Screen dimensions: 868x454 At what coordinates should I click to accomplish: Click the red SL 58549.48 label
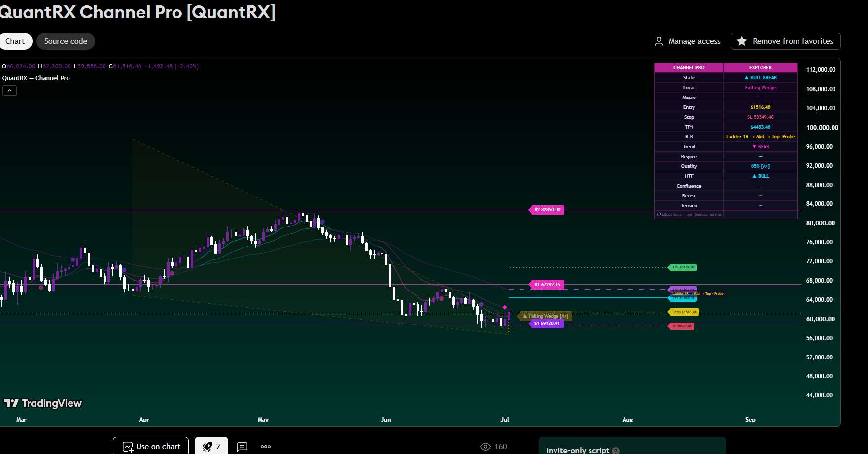point(681,326)
